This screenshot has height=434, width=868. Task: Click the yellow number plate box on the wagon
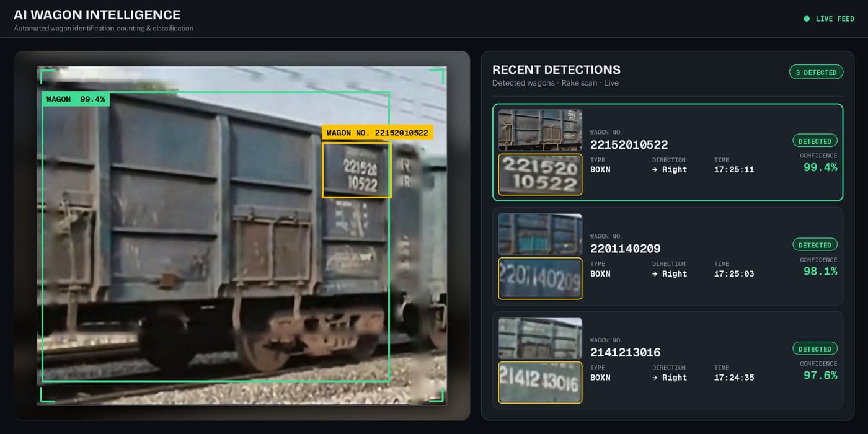pos(356,170)
